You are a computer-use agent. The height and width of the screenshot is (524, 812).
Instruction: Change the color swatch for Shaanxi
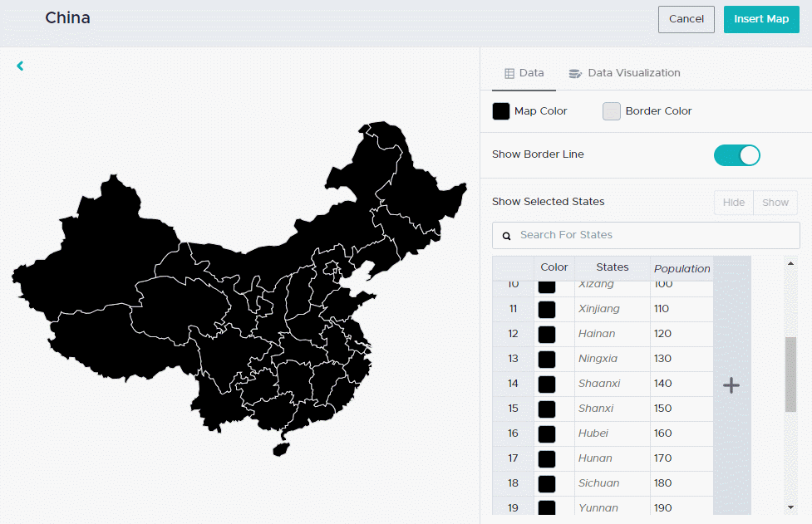click(547, 384)
